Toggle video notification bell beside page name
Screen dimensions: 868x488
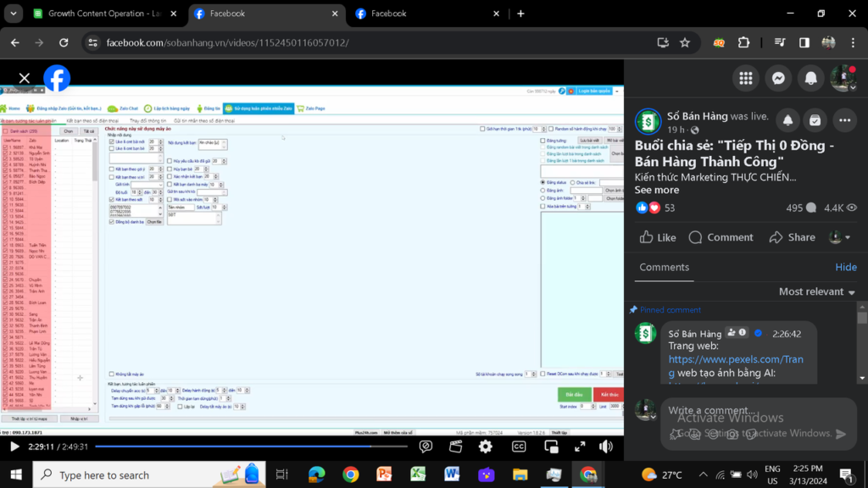[787, 120]
